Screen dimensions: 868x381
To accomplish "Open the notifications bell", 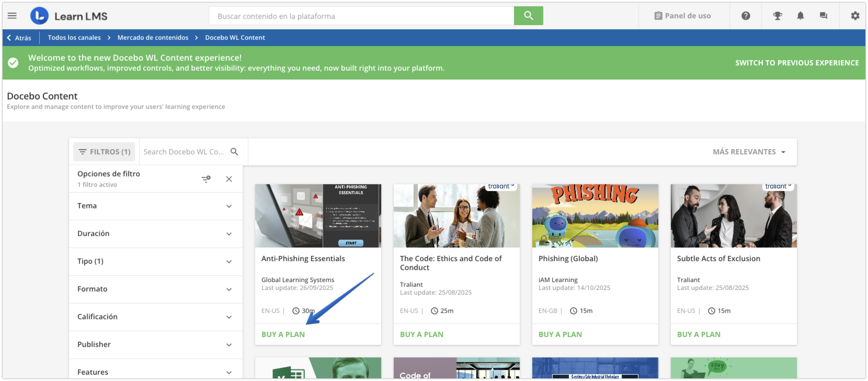I will point(800,15).
